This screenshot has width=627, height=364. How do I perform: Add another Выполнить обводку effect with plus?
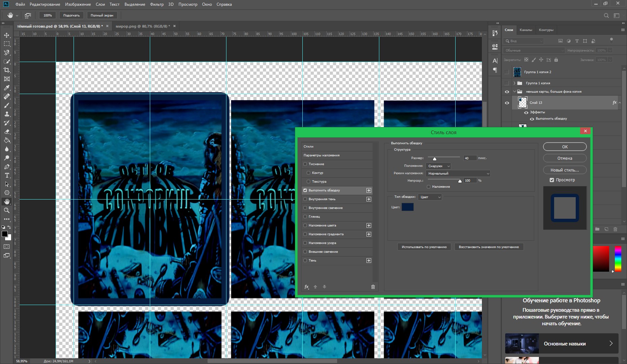369,190
